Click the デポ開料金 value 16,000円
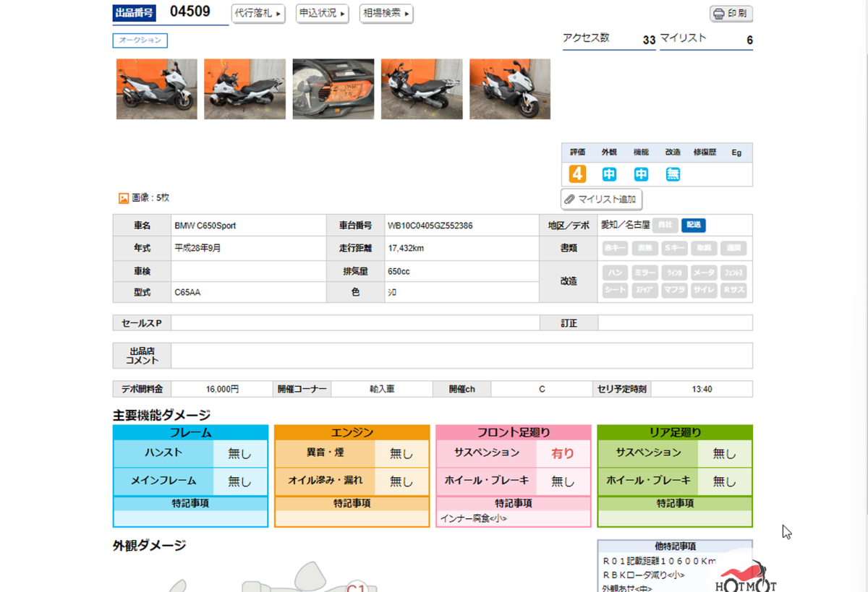868x592 pixels. coord(222,389)
